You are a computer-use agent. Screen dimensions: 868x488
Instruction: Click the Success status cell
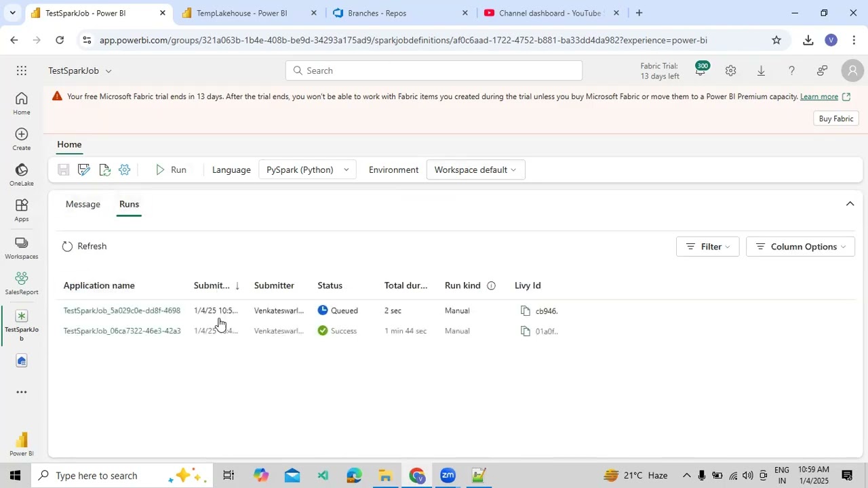coord(337,331)
